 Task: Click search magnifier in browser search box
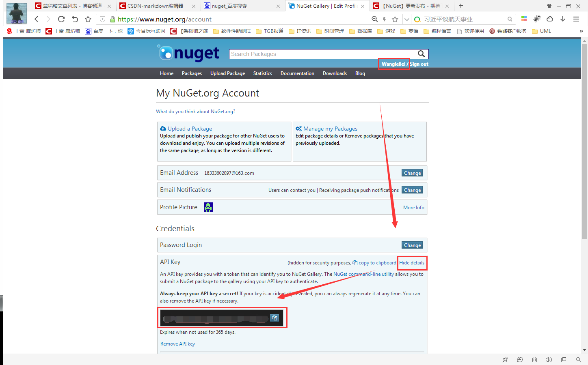click(x=510, y=19)
